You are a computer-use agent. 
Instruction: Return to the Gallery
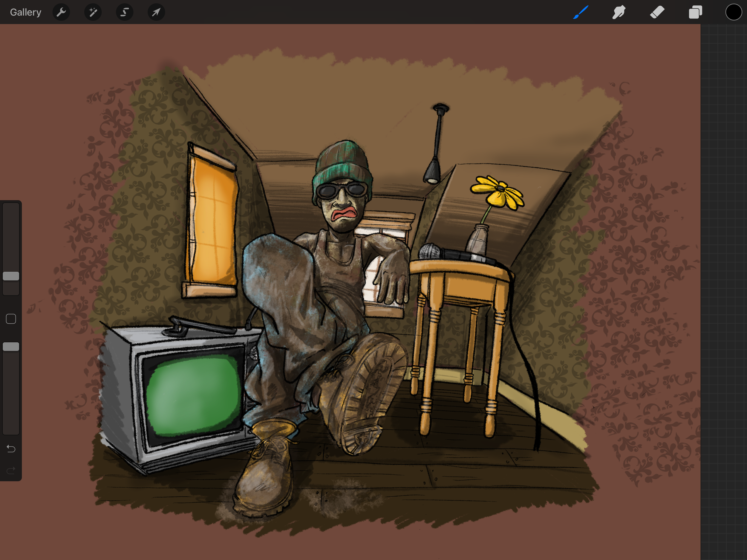[x=26, y=13]
